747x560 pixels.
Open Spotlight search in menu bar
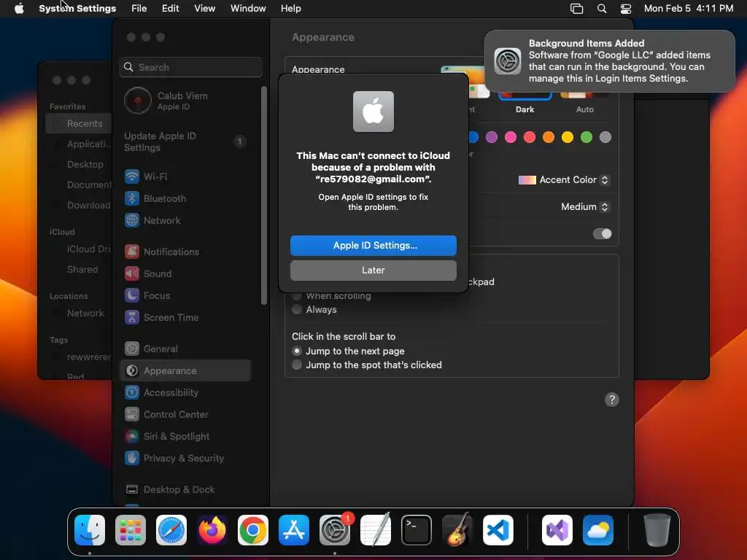pos(602,9)
